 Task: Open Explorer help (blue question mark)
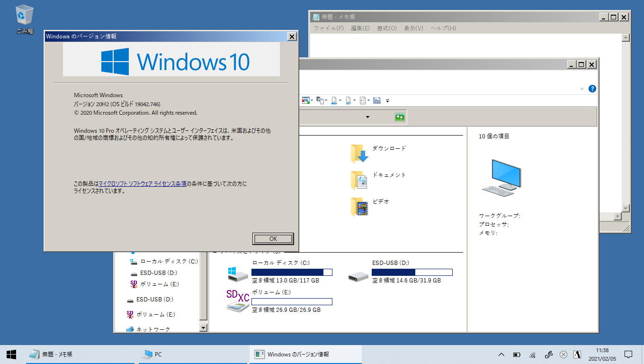592,89
